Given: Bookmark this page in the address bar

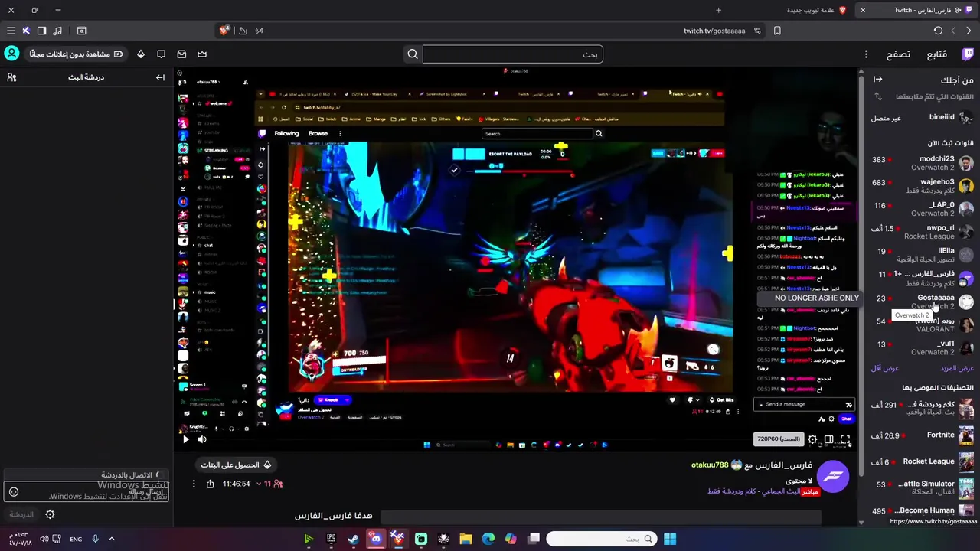Looking at the screenshot, I should [x=777, y=31].
